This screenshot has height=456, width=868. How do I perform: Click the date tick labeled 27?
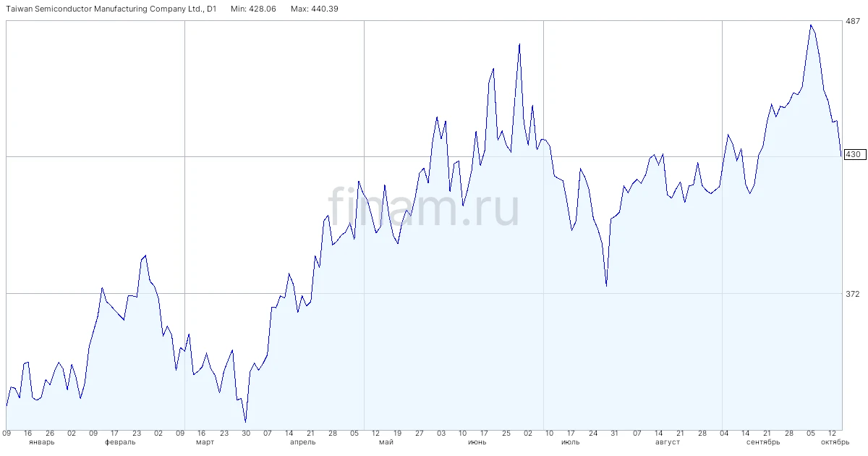pos(419,433)
